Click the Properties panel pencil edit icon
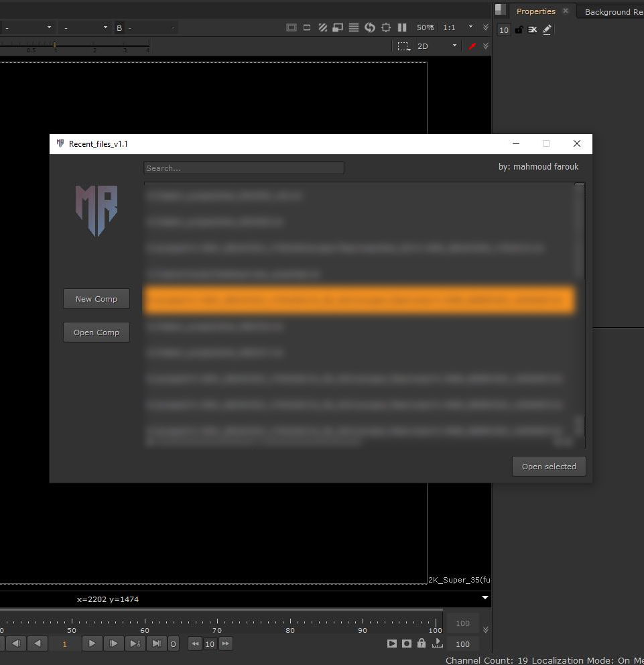Screen dimensions: 644x665 547,29
